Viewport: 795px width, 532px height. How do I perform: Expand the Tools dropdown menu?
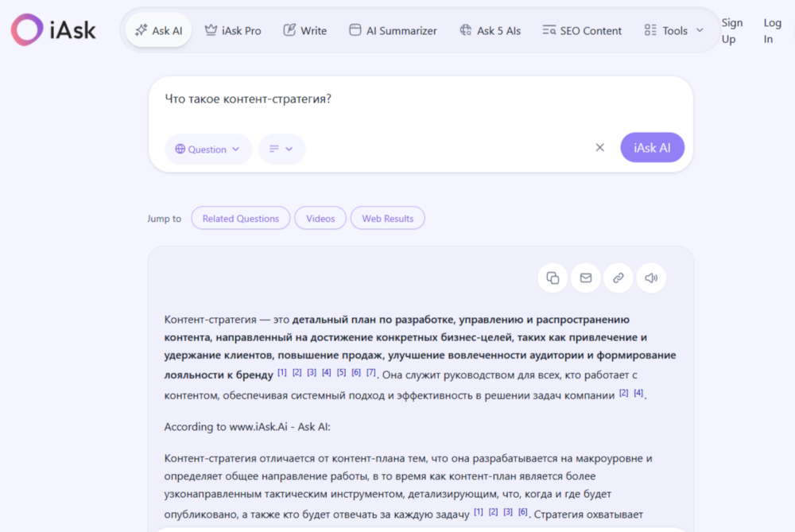tap(674, 30)
